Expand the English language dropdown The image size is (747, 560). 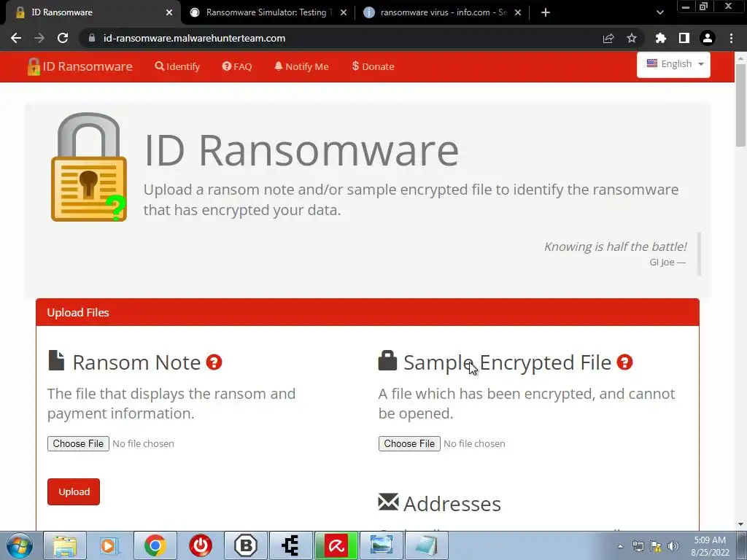pyautogui.click(x=673, y=64)
